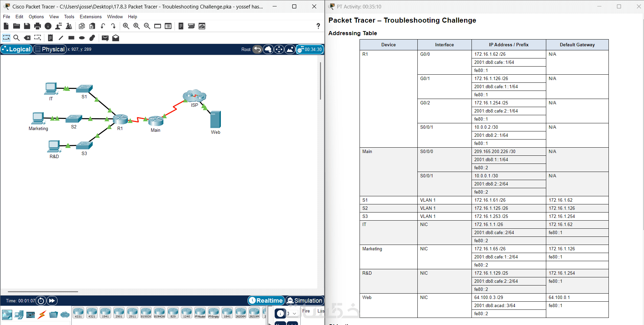Create a new cluster with cloud icon
This screenshot has width=644, height=325.
point(268,49)
